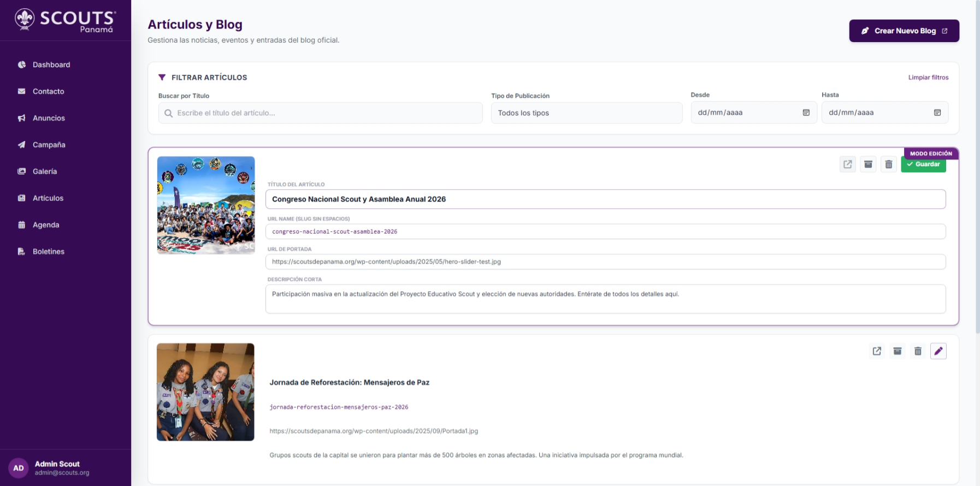Open Jornada de Reforestación in new tab
980x486 pixels.
point(877,351)
